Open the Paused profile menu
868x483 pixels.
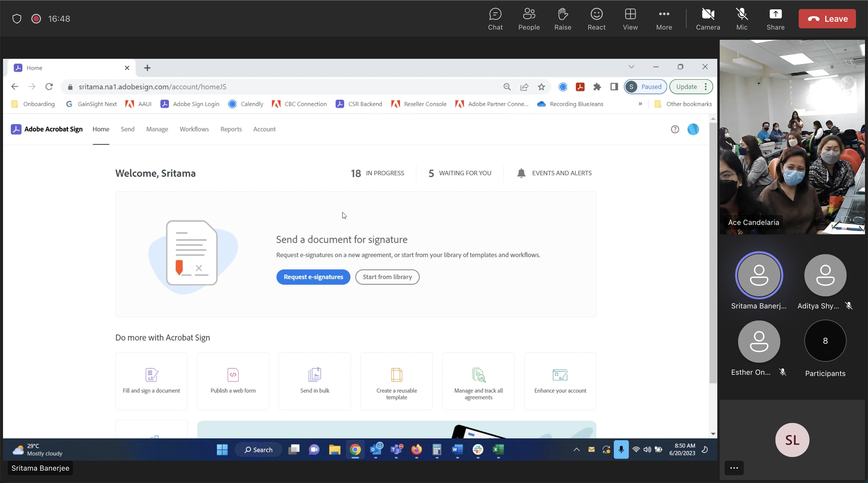645,87
